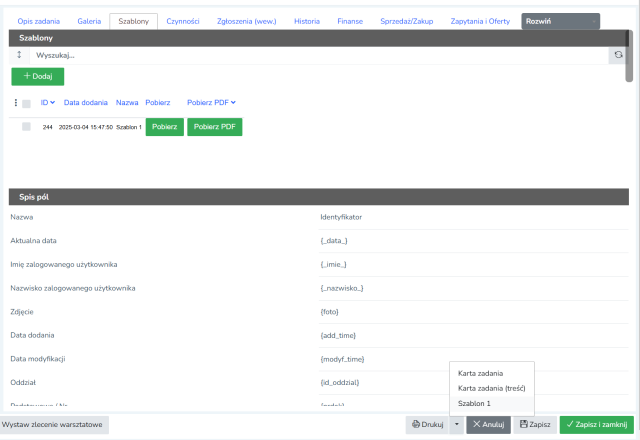The height and width of the screenshot is (440, 640).
Task: Go to the Czynności tab
Action: (182, 21)
